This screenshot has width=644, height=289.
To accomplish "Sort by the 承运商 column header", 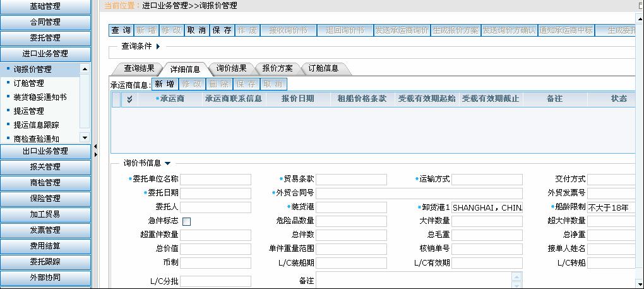I will pyautogui.click(x=170, y=99).
